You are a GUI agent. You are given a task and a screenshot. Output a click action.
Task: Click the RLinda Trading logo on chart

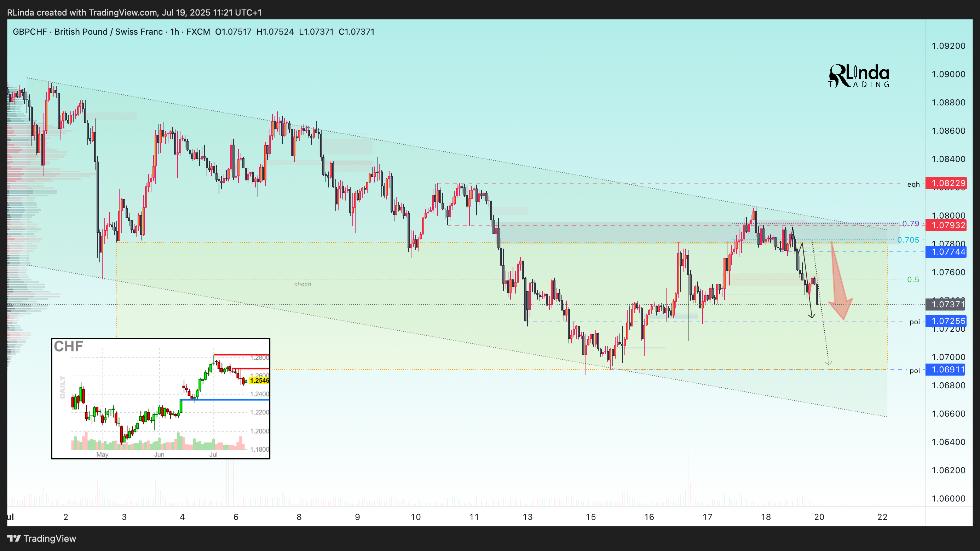pos(859,76)
